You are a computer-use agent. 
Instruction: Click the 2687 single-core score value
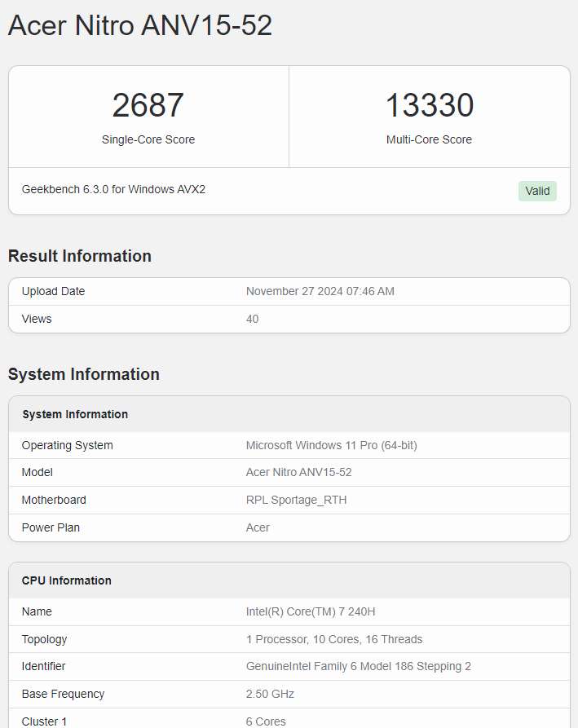148,105
